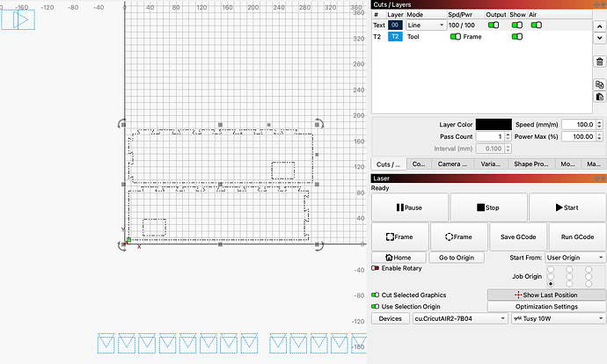Open the cu.CricutAIR2-7B04 port dropdown
Screen dimensions: 607x364
click(x=460, y=318)
